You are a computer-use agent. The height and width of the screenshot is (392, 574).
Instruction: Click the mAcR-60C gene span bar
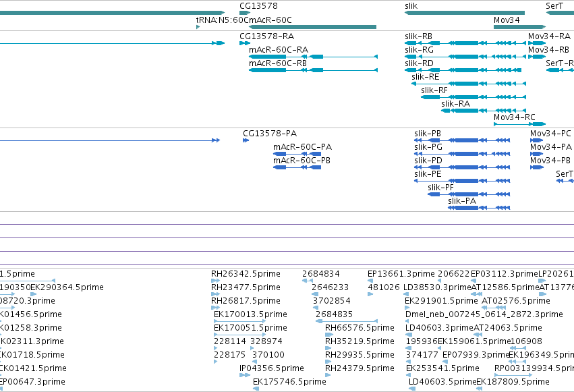(312, 27)
